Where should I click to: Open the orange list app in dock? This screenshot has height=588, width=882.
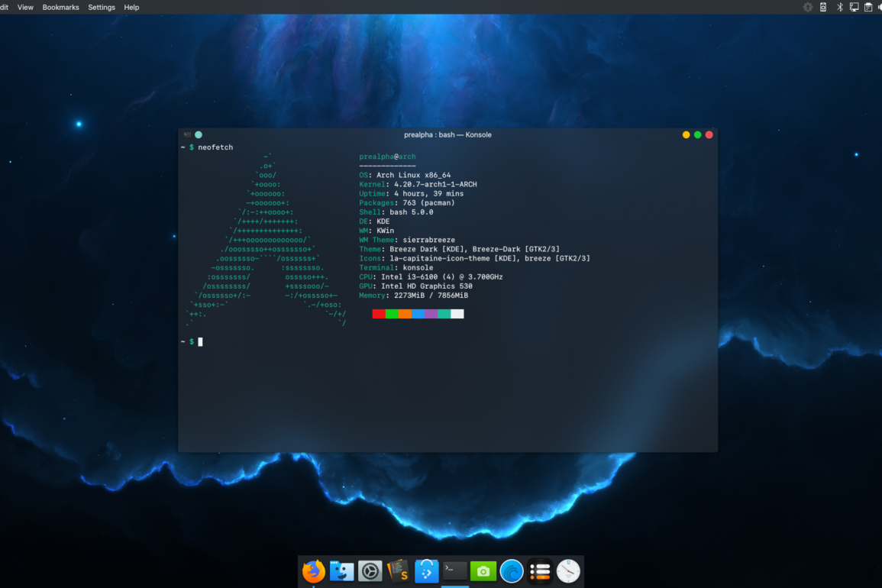click(x=540, y=571)
